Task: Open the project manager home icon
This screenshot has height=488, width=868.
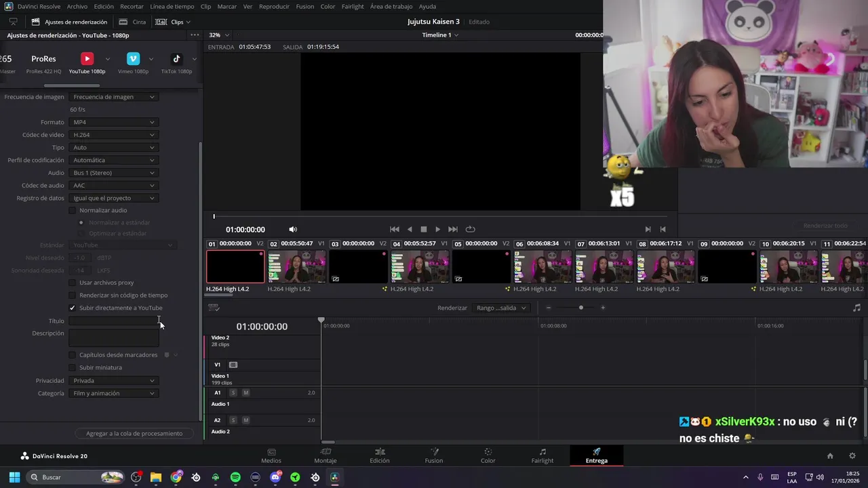Action: (829, 456)
